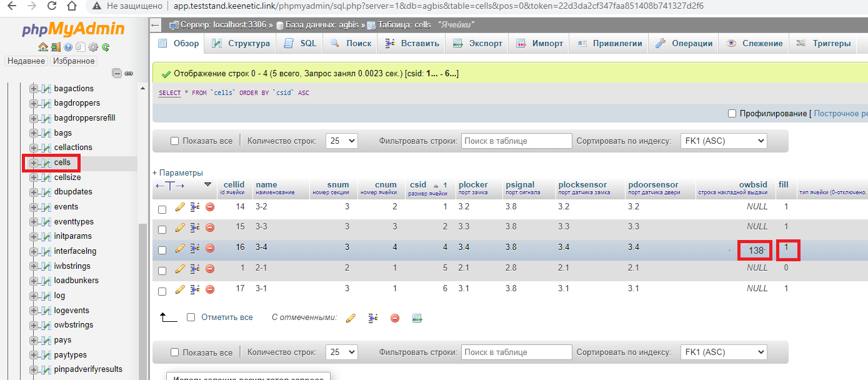Image resolution: width=868 pixels, height=380 pixels.
Task: Tick the Отметить все checkbox
Action: click(x=191, y=317)
